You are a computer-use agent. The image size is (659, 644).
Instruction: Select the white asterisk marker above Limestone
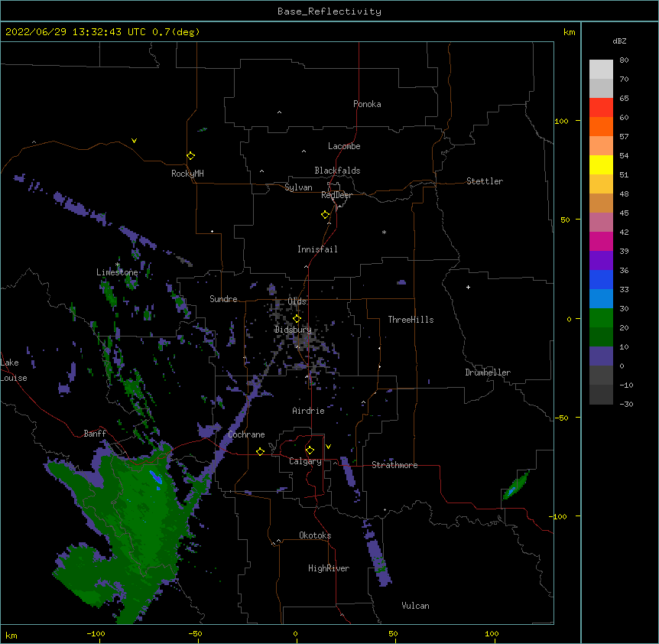[x=117, y=265]
